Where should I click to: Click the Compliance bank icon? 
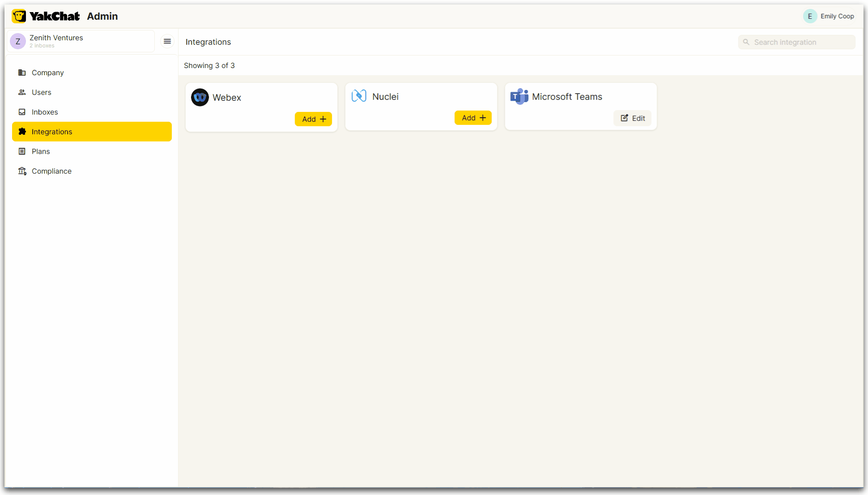[x=22, y=171]
